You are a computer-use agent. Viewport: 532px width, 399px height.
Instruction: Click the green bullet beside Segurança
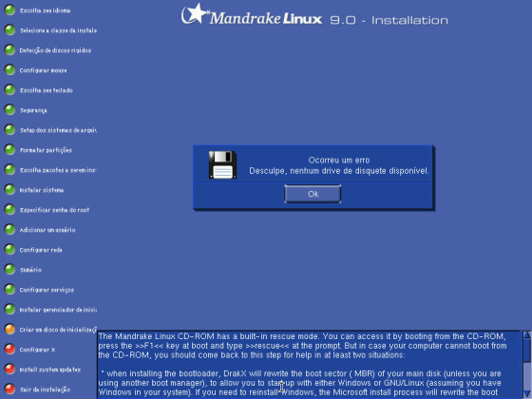(9, 110)
